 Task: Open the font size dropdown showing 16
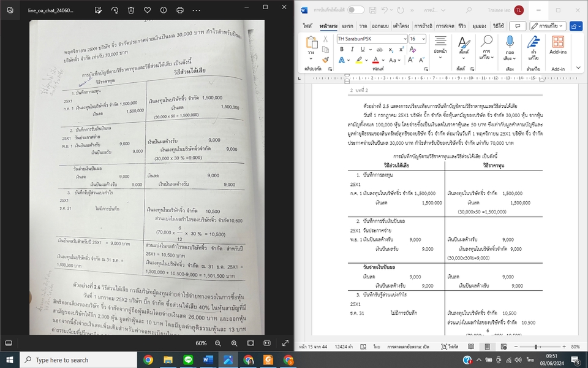coord(423,39)
